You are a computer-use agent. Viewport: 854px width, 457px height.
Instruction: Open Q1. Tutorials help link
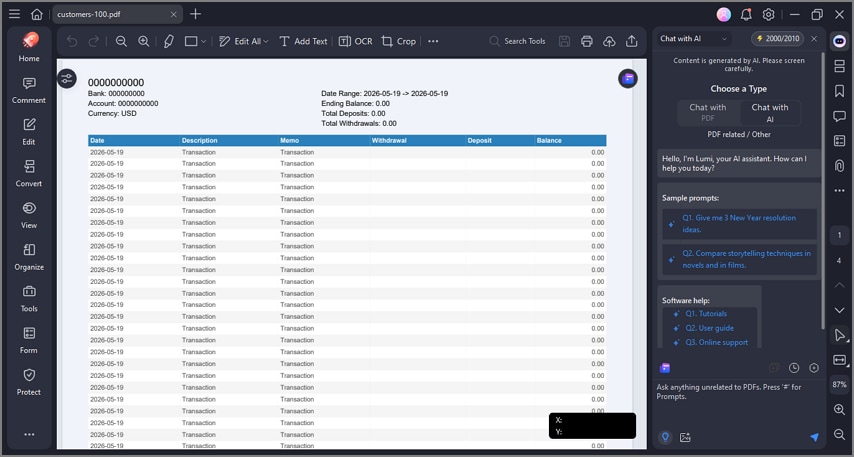[706, 314]
